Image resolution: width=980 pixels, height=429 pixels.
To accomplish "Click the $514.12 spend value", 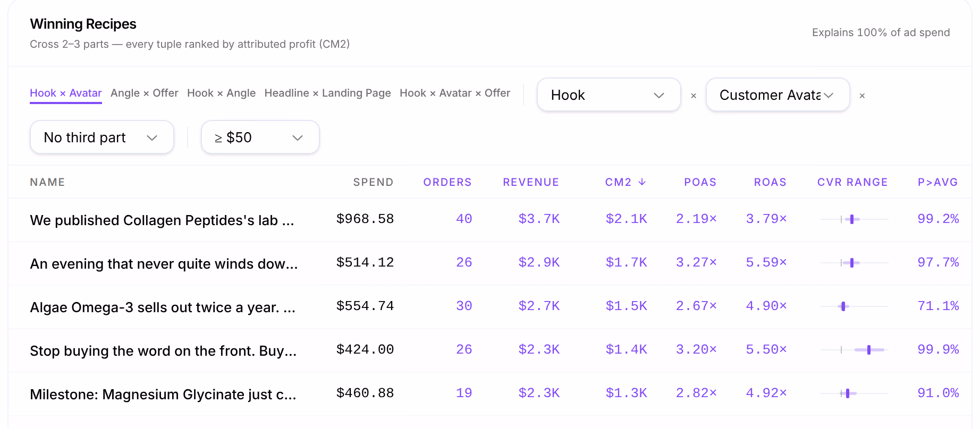I will pos(365,262).
